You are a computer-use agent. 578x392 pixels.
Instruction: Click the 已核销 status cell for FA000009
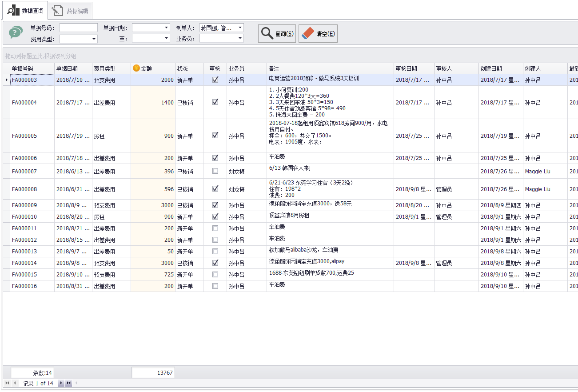[189, 205]
